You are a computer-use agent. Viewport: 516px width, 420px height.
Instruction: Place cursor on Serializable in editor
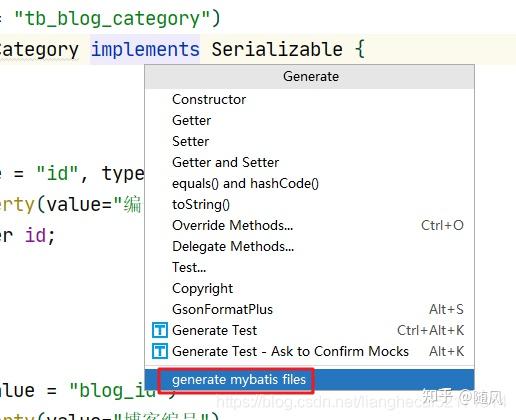(x=277, y=49)
